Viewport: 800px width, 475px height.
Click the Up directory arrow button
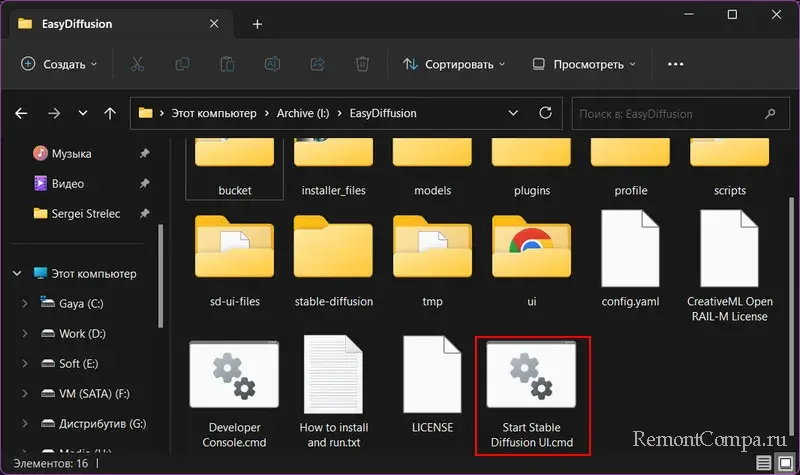[110, 114]
